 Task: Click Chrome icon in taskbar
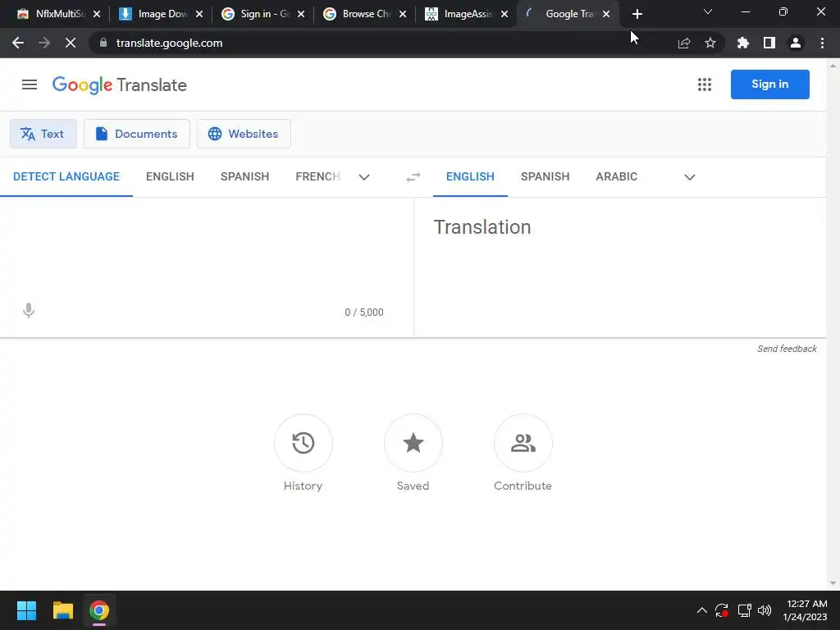[99, 610]
